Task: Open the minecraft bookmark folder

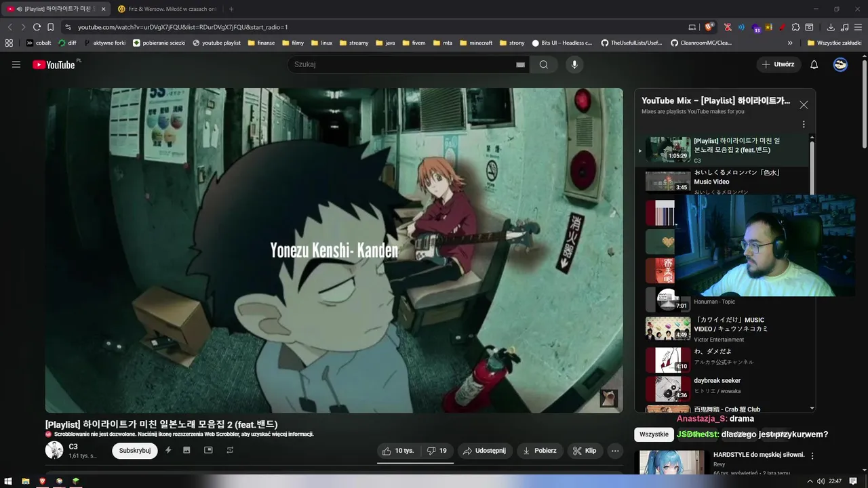Action: point(475,43)
